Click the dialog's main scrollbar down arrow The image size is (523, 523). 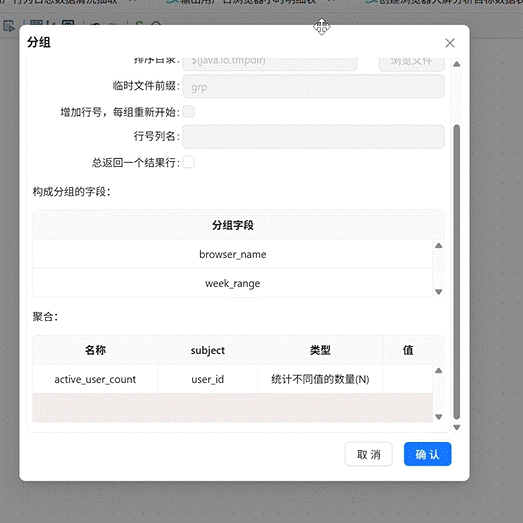coord(457,427)
